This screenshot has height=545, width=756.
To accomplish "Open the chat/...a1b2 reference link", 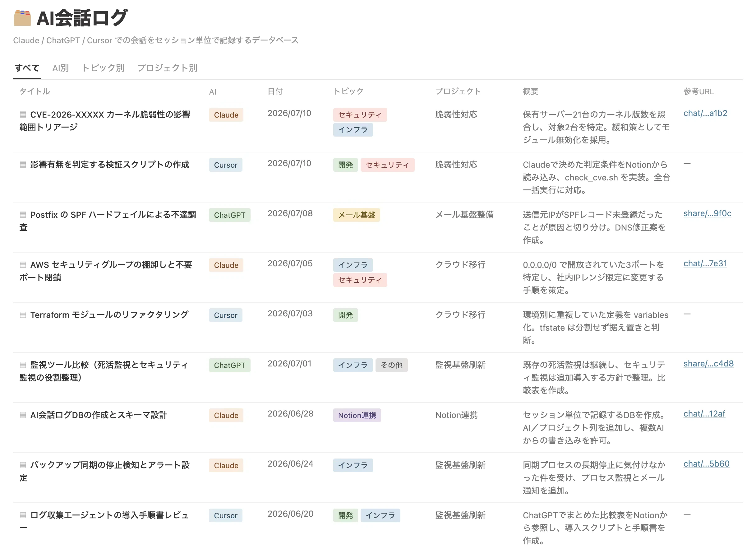I will pos(705,114).
